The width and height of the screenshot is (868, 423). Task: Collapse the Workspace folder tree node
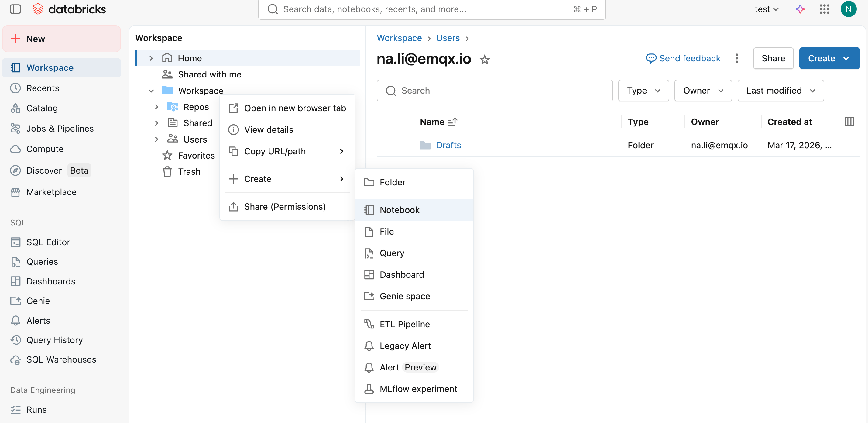pyautogui.click(x=151, y=91)
